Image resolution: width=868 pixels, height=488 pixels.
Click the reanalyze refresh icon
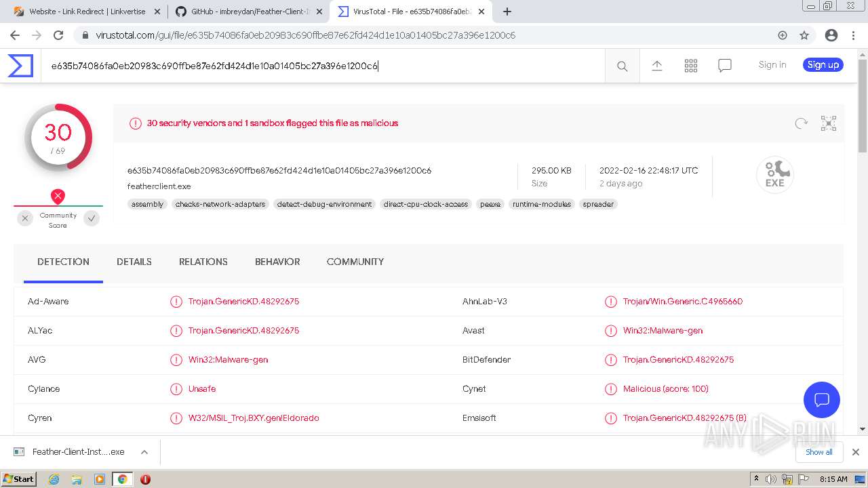point(802,123)
